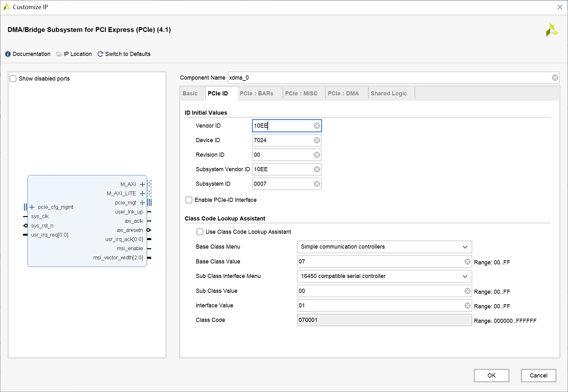Screen dimensions: 568x392
Task: Open the Base Class Menu dropdown
Action: 384,247
